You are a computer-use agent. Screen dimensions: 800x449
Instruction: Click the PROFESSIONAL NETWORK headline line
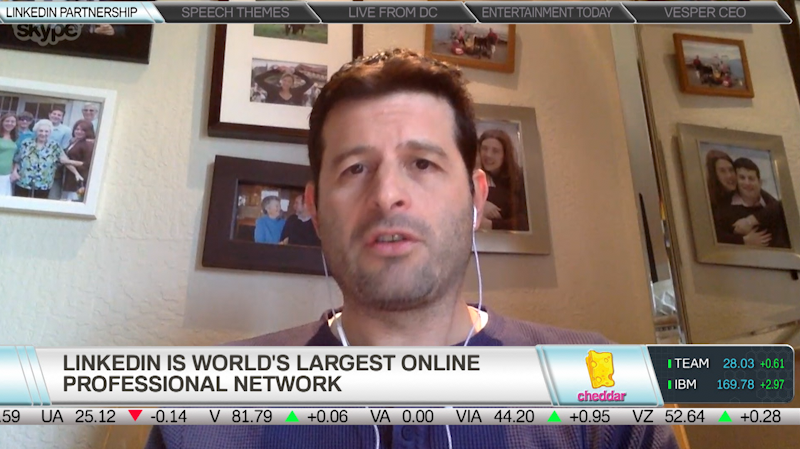coord(202,384)
